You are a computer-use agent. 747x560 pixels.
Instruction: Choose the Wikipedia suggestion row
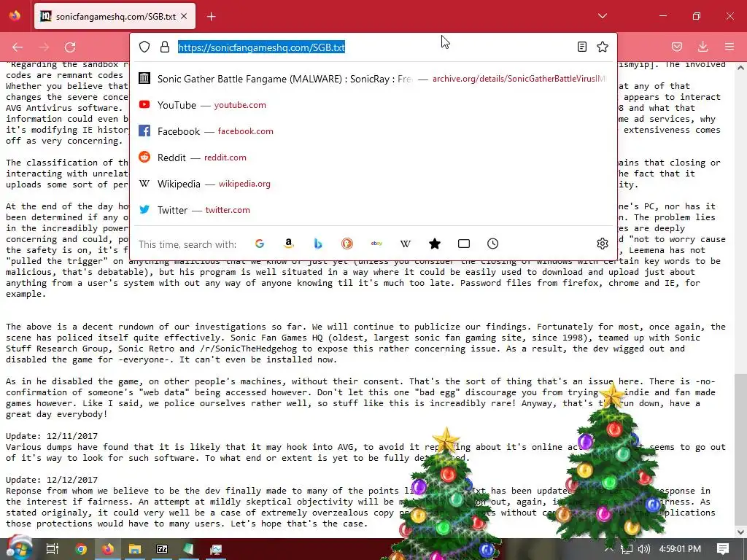click(x=373, y=183)
